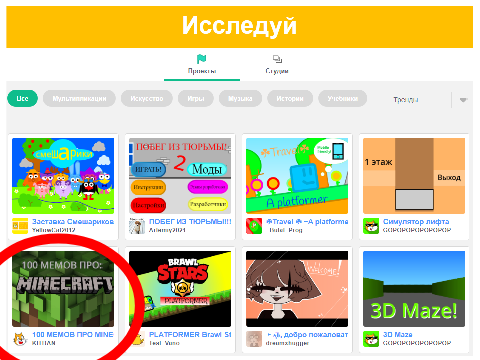Viewport: 480px width, 360px height.
Task: Open author avatar beside ПОБЕГ ИЗ ТЮРЬМЫ!!!!
Action: tap(137, 226)
